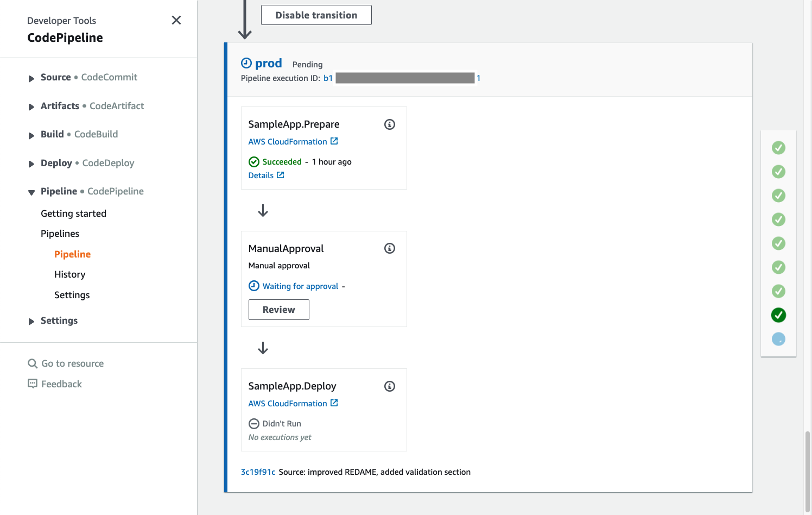This screenshot has height=515, width=812.
Task: Open the Feedback link
Action: [x=55, y=384]
